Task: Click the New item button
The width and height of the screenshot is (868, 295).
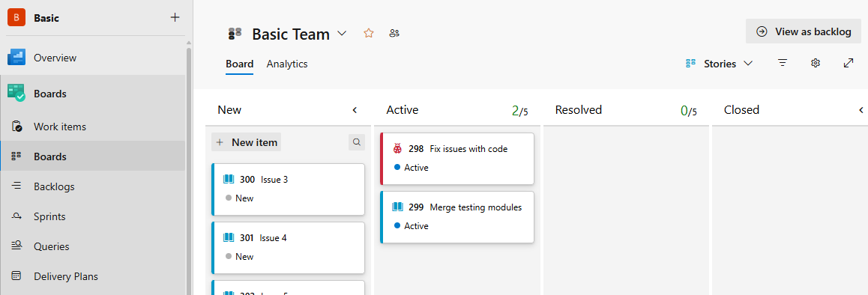Action: coord(247,142)
